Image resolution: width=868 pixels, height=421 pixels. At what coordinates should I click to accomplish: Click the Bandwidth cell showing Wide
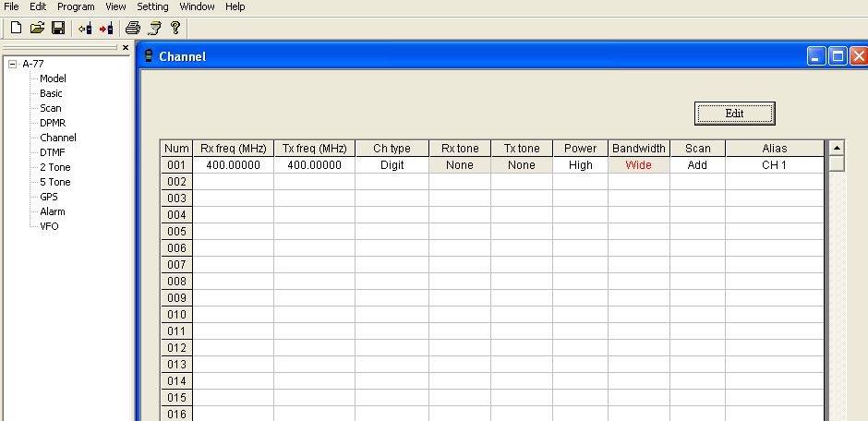[638, 165]
